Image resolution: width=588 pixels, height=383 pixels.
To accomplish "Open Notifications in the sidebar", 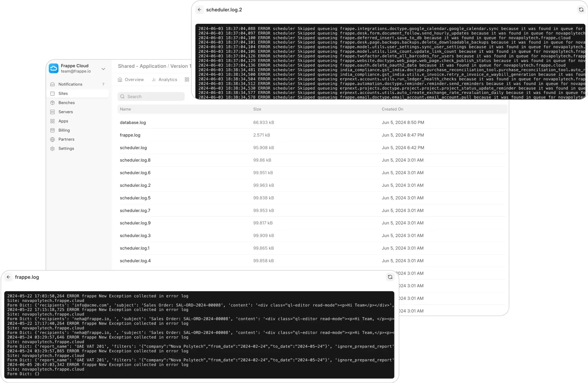I will coord(70,84).
